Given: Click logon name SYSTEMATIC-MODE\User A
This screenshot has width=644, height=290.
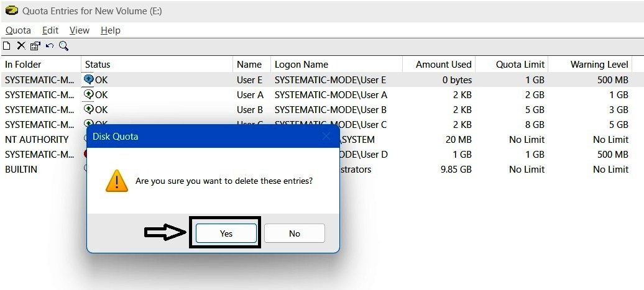Looking at the screenshot, I should pyautogui.click(x=331, y=95).
